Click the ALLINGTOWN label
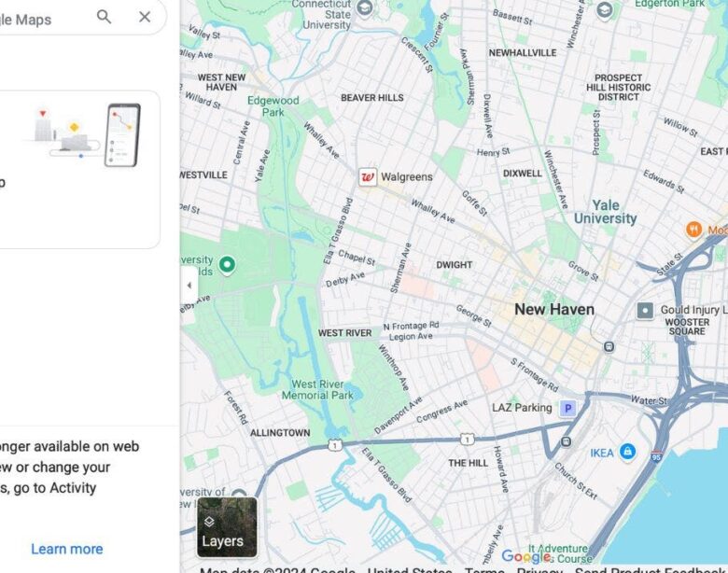This screenshot has height=573, width=728. 280,433
